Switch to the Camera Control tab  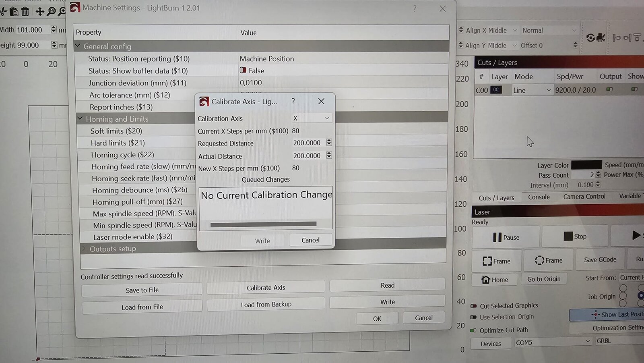coord(584,197)
